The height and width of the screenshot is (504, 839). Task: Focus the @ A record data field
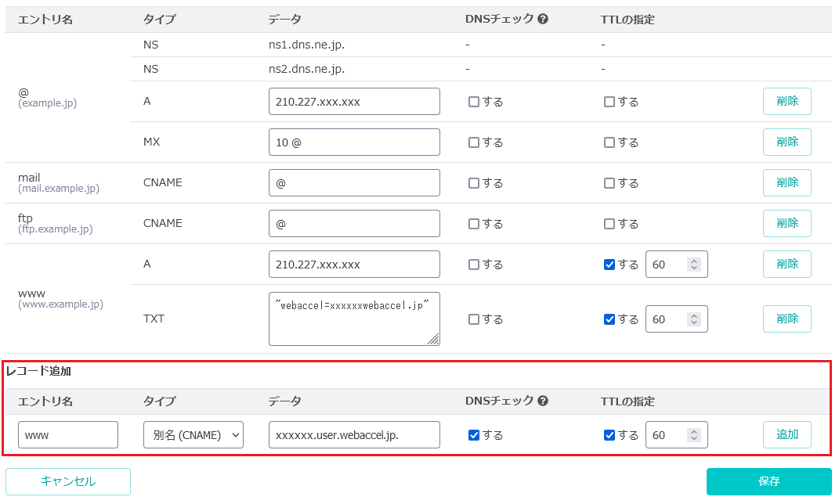click(x=354, y=102)
